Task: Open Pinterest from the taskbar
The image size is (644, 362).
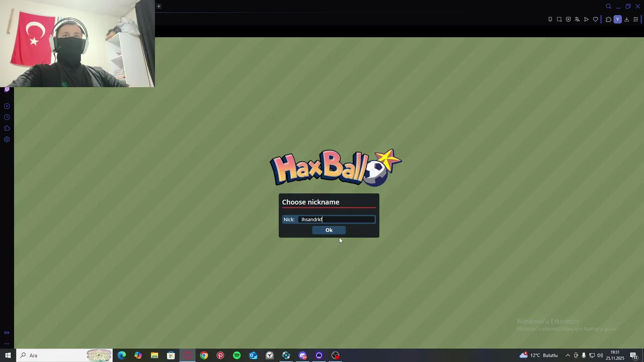Action: tap(220, 355)
